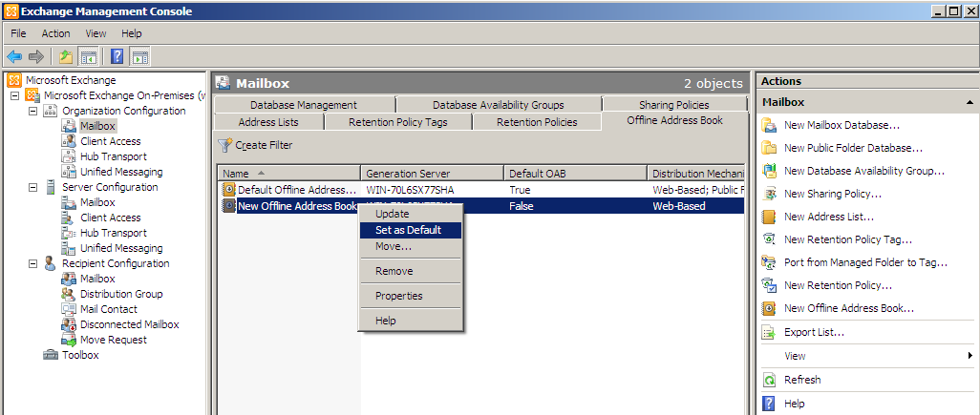
Task: Toggle the Show/Hide Console Tree icon
Action: click(x=89, y=57)
